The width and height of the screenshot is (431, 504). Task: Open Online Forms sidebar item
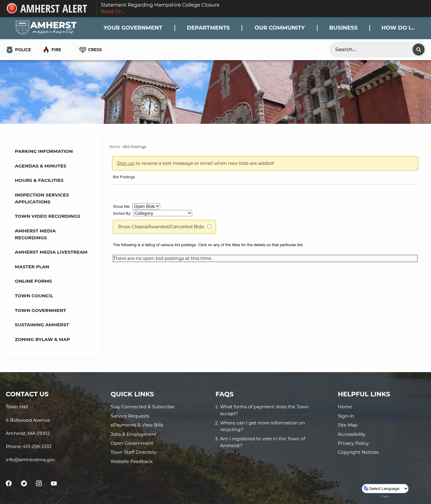point(33,281)
